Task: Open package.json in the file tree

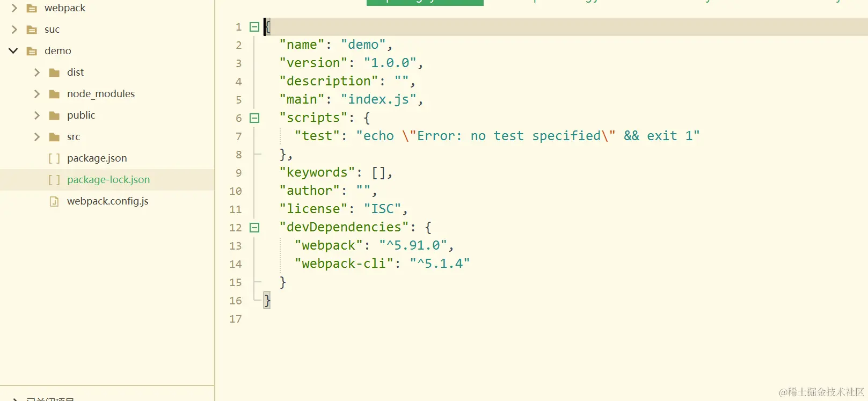Action: click(x=97, y=158)
